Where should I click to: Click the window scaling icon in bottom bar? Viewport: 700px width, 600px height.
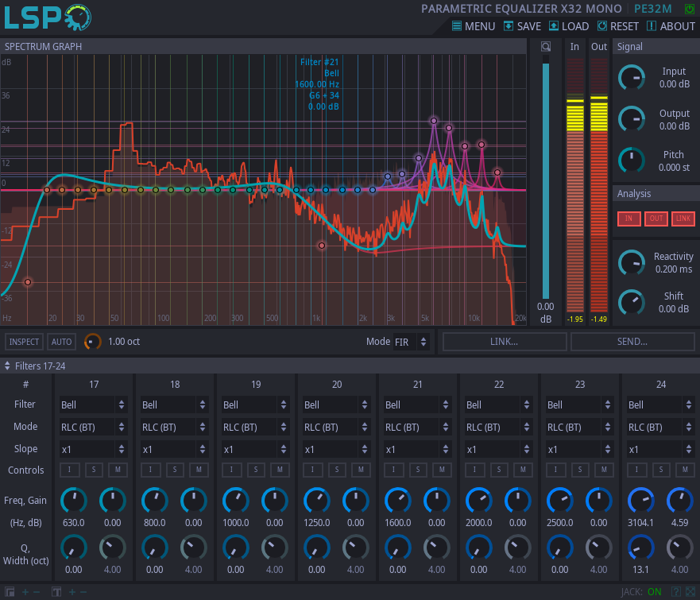click(10, 592)
